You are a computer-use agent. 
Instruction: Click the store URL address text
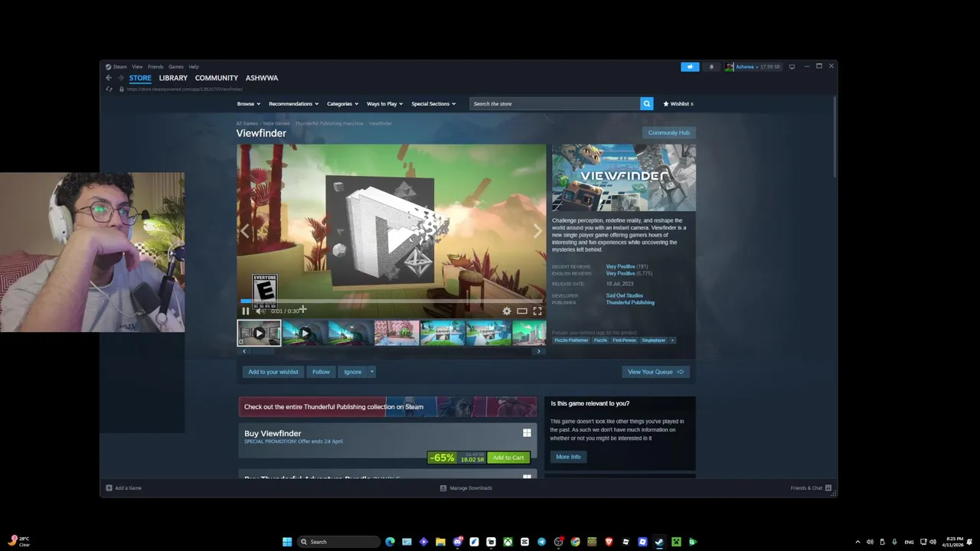[x=185, y=89]
